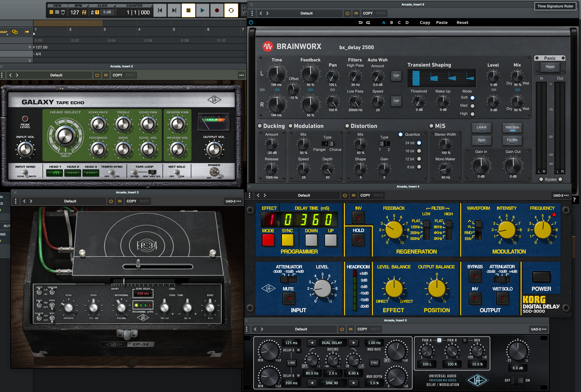Open the Default preset dropdown in Insert 2
The height and width of the screenshot is (392, 581).
click(x=56, y=75)
